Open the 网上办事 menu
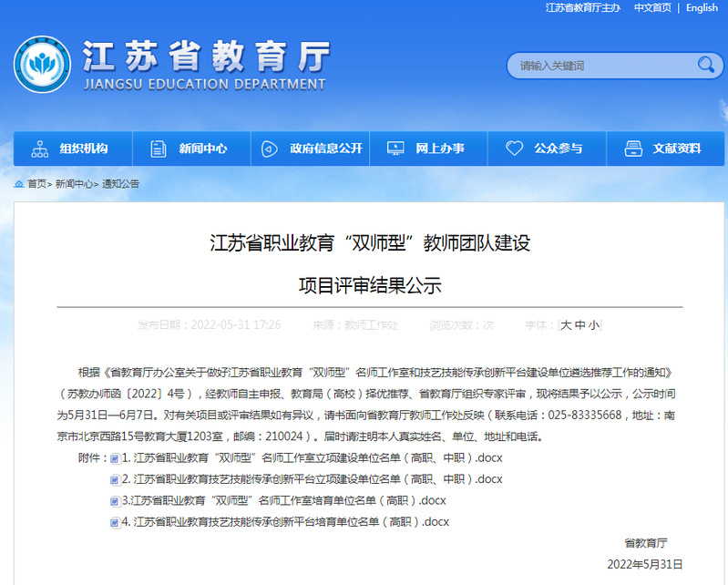This screenshot has width=728, height=585. point(439,149)
